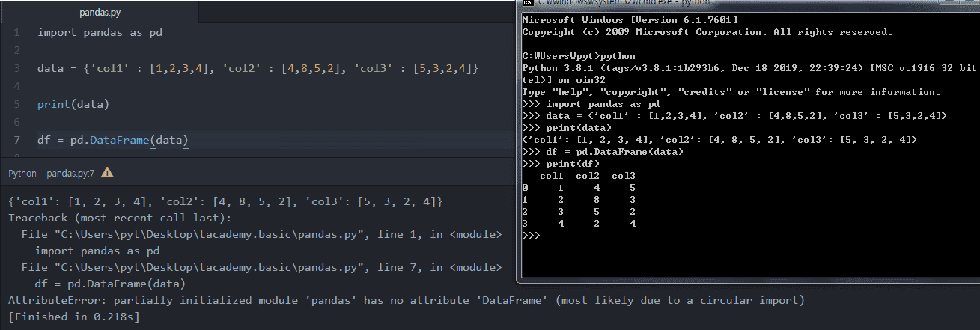Click the 'Traceback (most recent call last)' line

120,219
